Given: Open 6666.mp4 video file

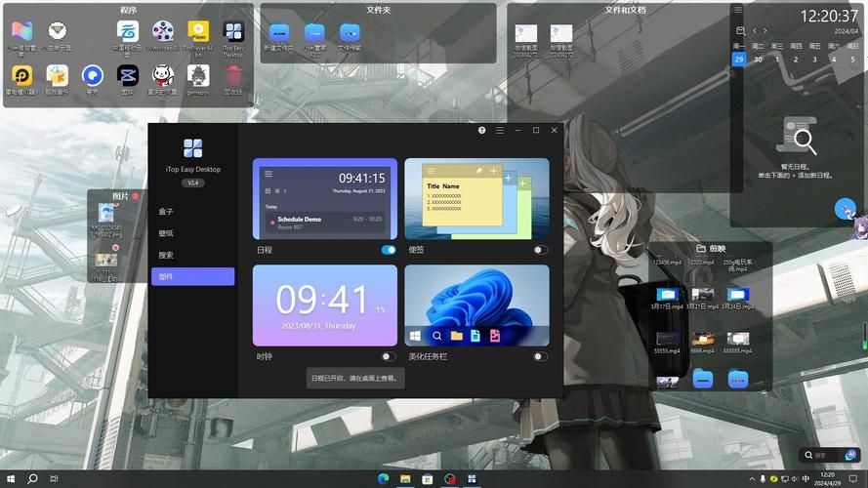Looking at the screenshot, I should pos(702,339).
